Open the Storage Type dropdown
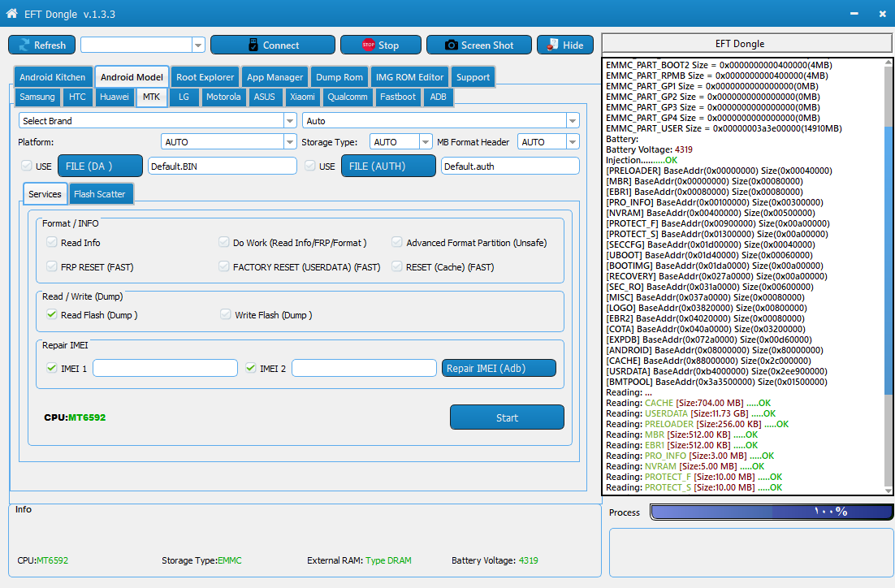Viewport: 895px width, 588px height. click(x=426, y=142)
